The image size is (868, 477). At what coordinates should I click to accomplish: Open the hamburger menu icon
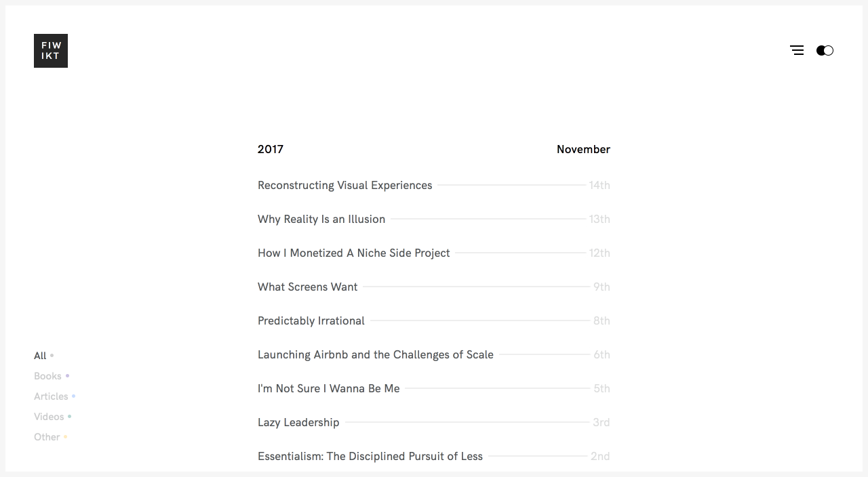pyautogui.click(x=797, y=50)
